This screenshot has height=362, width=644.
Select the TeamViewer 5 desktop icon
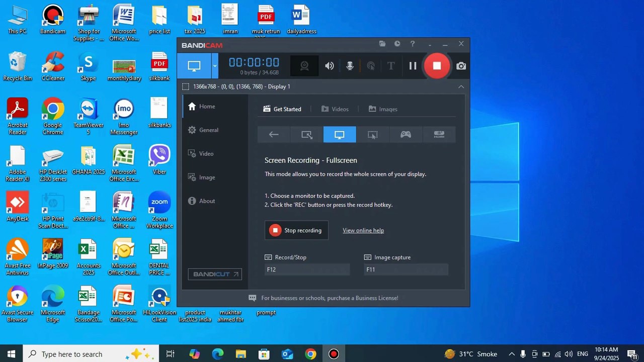pos(88,117)
